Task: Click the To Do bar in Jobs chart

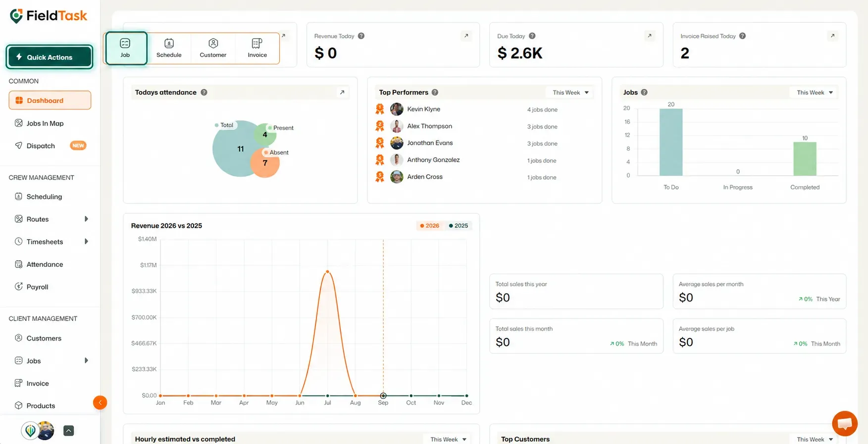Action: (x=671, y=142)
